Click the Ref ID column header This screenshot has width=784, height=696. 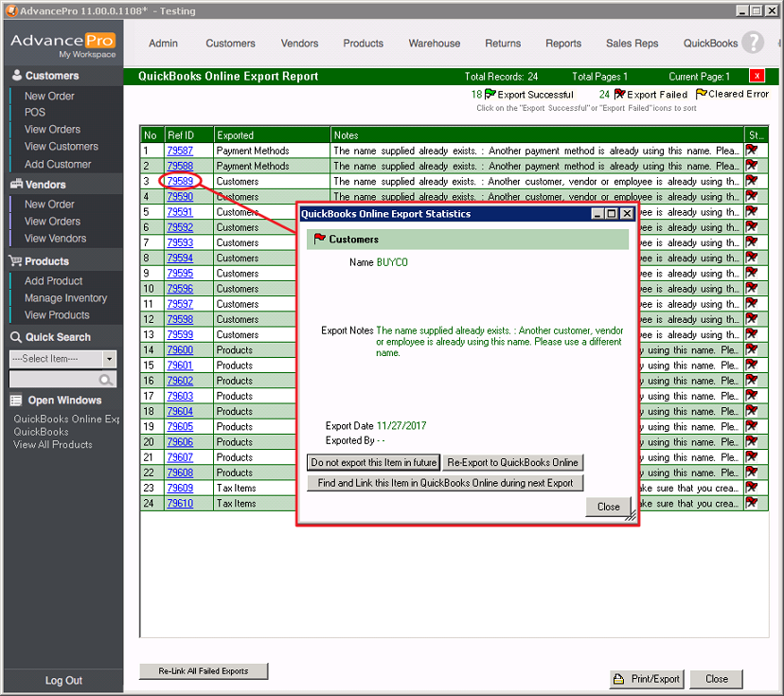(189, 135)
